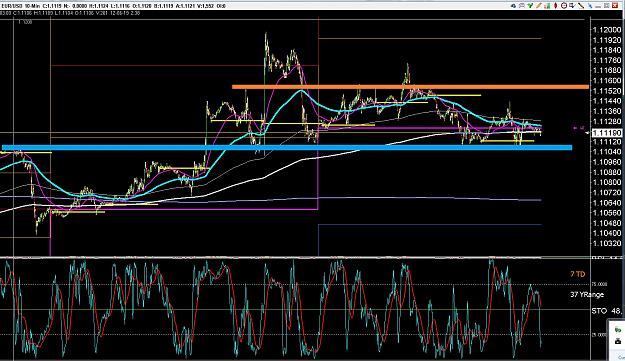This screenshot has width=625, height=361.
Task: Click the dark cloud-shaped toolbar icon
Action: tap(513, 6)
